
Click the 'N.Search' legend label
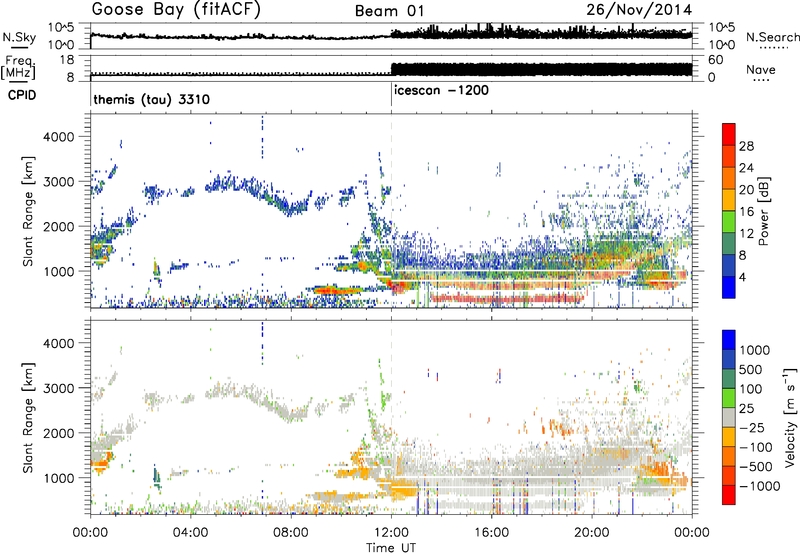tap(773, 37)
